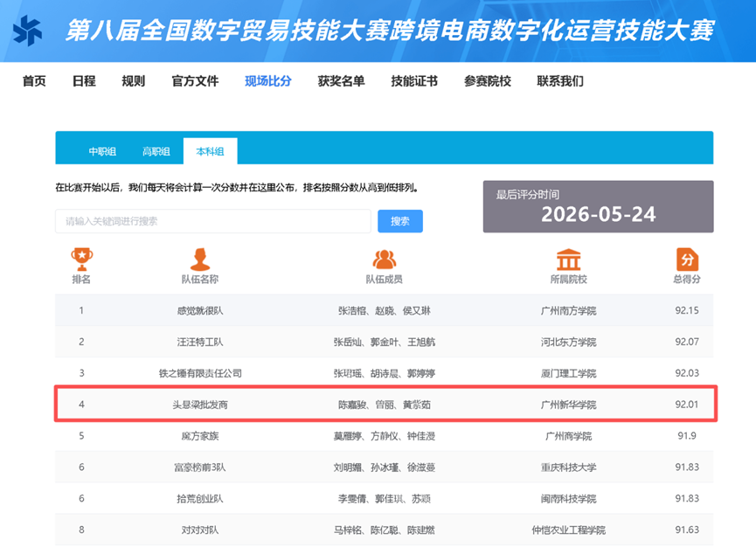
Task: Switch to the 高职组 tab
Action: 156,151
